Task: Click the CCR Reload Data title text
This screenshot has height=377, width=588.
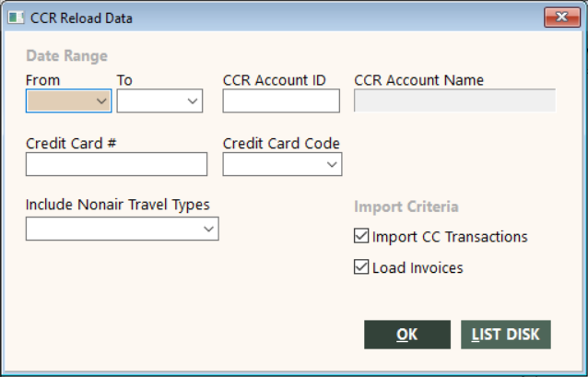Action: coord(81,18)
